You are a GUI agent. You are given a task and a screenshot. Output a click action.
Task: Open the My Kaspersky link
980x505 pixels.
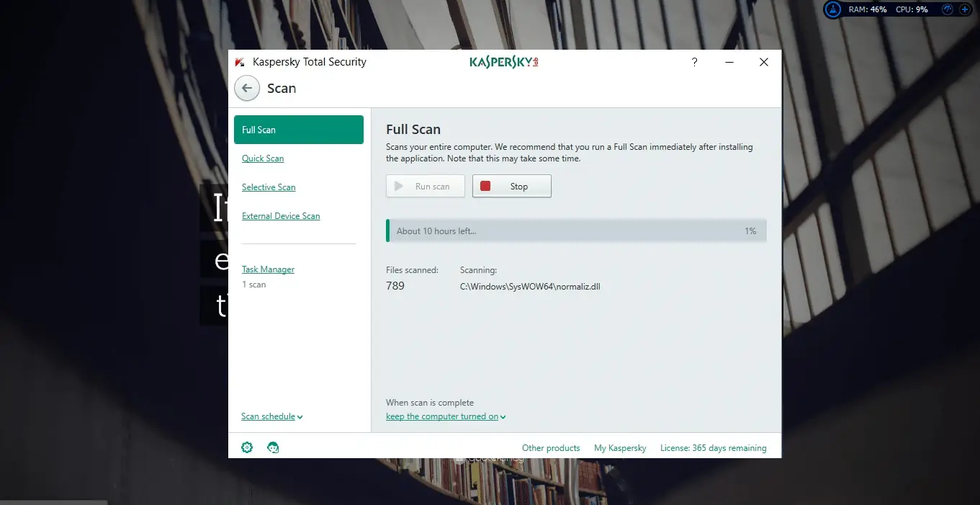pyautogui.click(x=620, y=448)
